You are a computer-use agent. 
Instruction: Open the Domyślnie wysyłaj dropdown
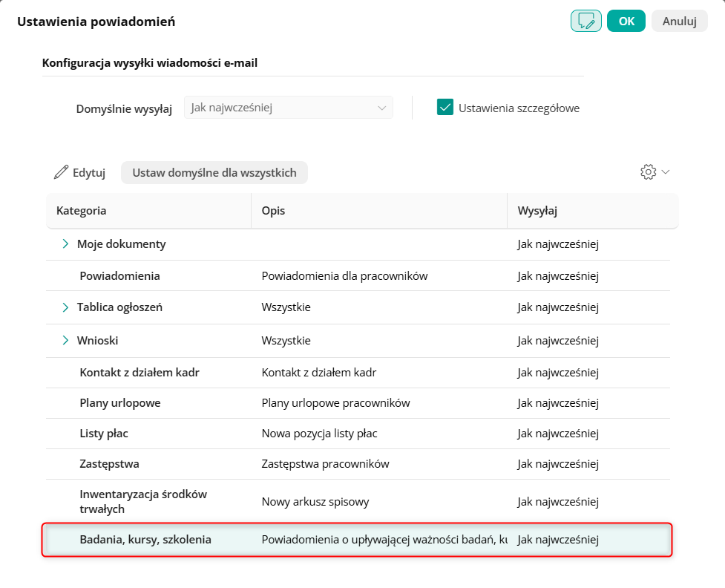pos(289,108)
